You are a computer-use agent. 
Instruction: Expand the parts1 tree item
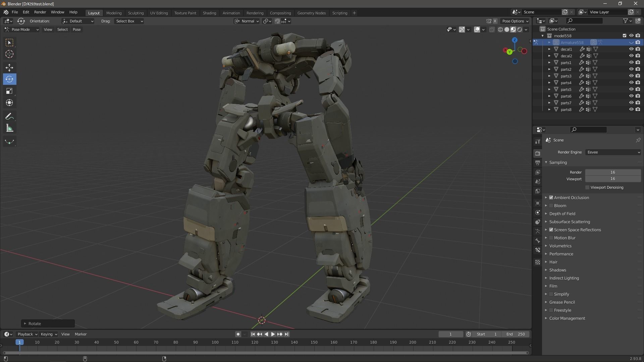tap(549, 62)
